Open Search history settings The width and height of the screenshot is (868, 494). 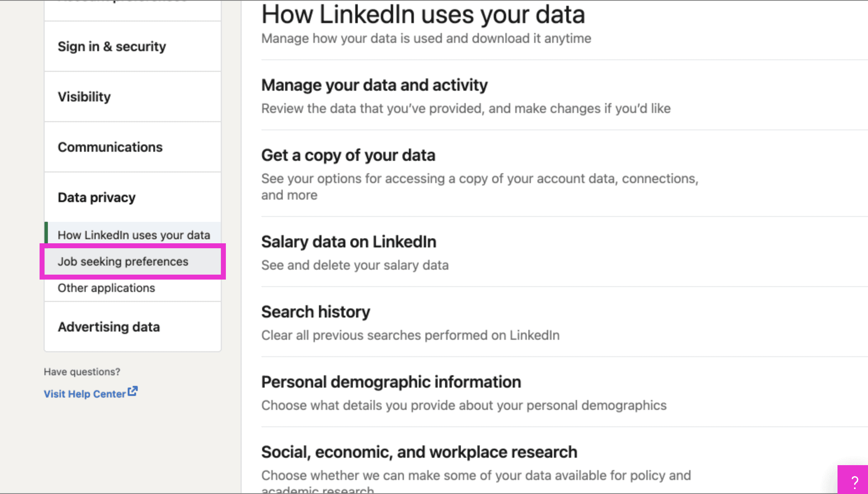316,312
